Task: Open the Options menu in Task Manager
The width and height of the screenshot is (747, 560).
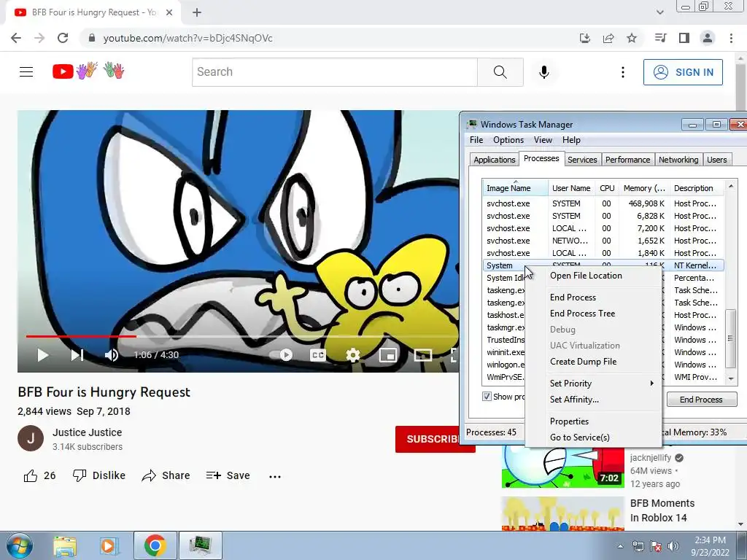Action: coord(508,140)
